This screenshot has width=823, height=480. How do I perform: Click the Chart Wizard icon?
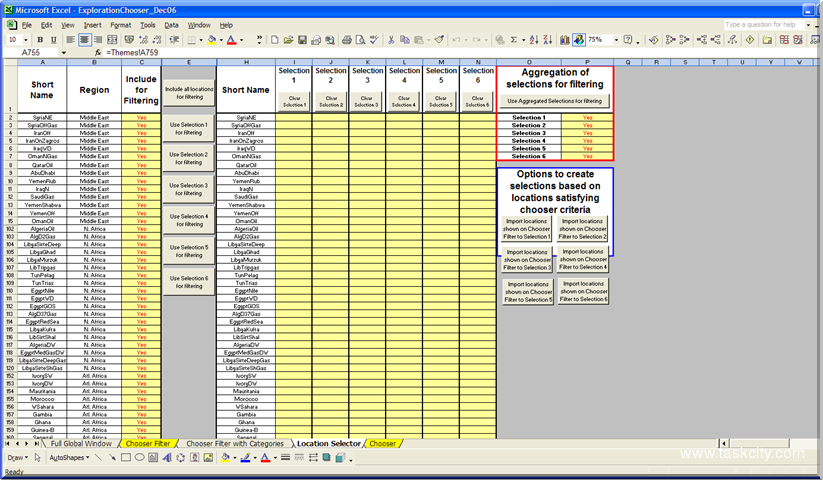pos(564,40)
